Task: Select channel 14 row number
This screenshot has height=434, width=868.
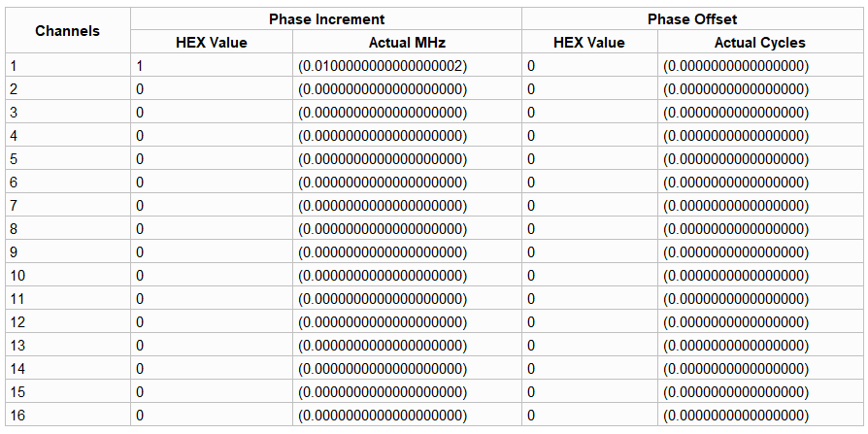Action: (x=17, y=369)
